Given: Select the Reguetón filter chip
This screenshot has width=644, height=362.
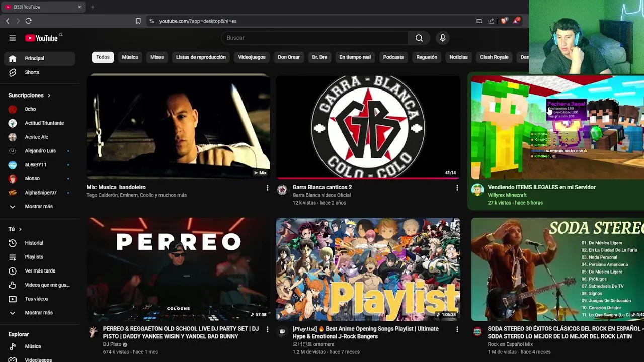Looking at the screenshot, I should [x=427, y=57].
